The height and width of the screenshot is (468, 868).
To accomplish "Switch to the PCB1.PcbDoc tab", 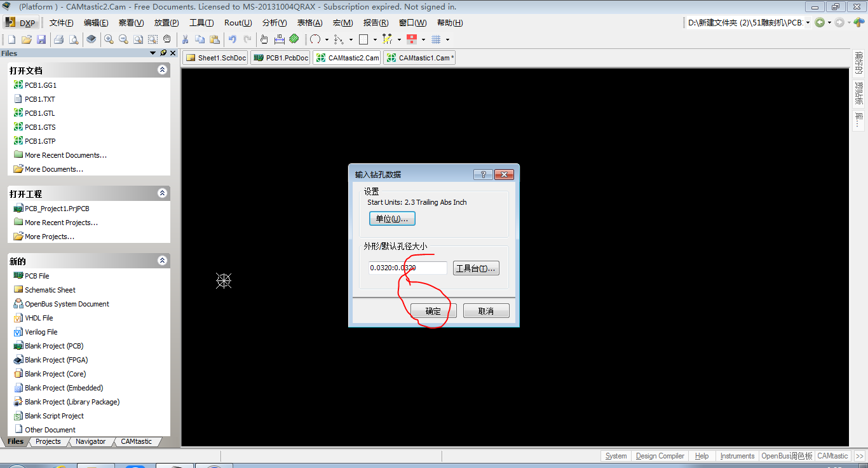I will click(x=280, y=58).
